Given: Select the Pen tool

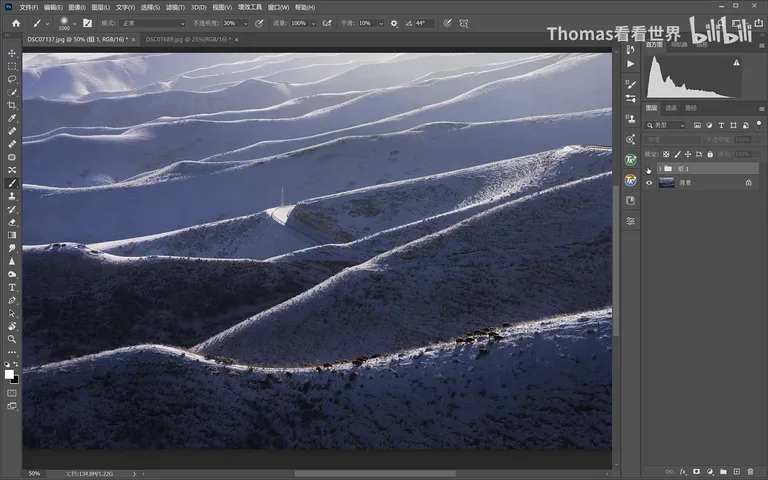Looking at the screenshot, I should coord(12,300).
